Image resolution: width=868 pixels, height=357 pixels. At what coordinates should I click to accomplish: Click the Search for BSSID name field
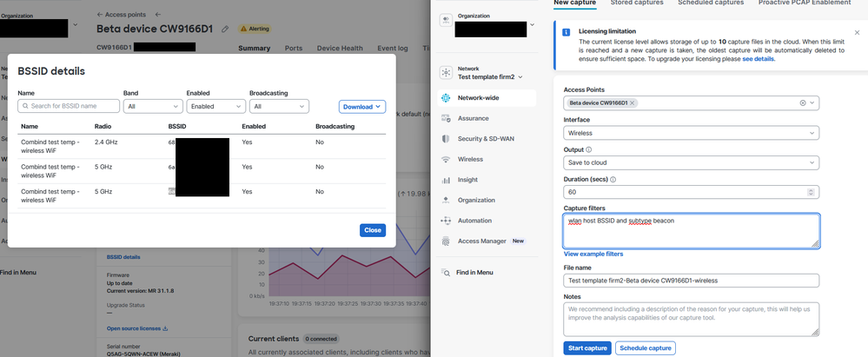click(70, 107)
